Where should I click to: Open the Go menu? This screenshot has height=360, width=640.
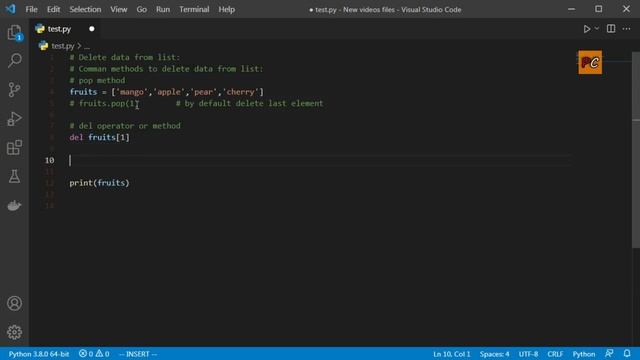142,9
